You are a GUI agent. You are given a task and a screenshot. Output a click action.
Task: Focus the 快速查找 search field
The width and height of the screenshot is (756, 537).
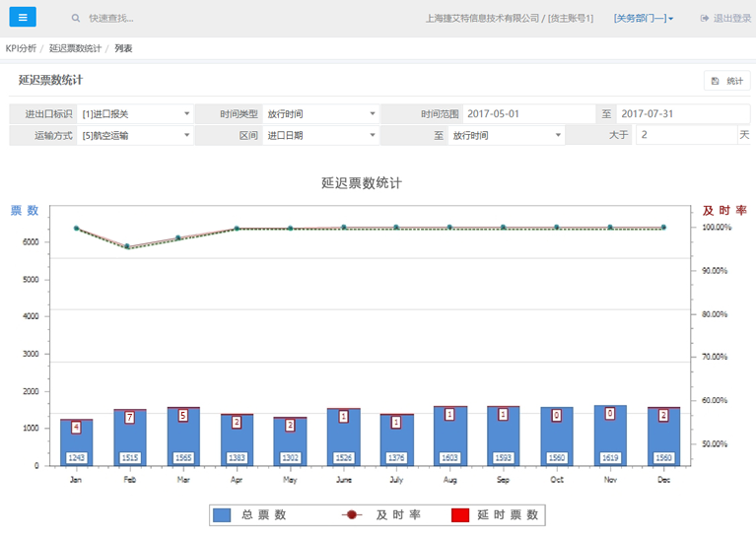[111, 19]
